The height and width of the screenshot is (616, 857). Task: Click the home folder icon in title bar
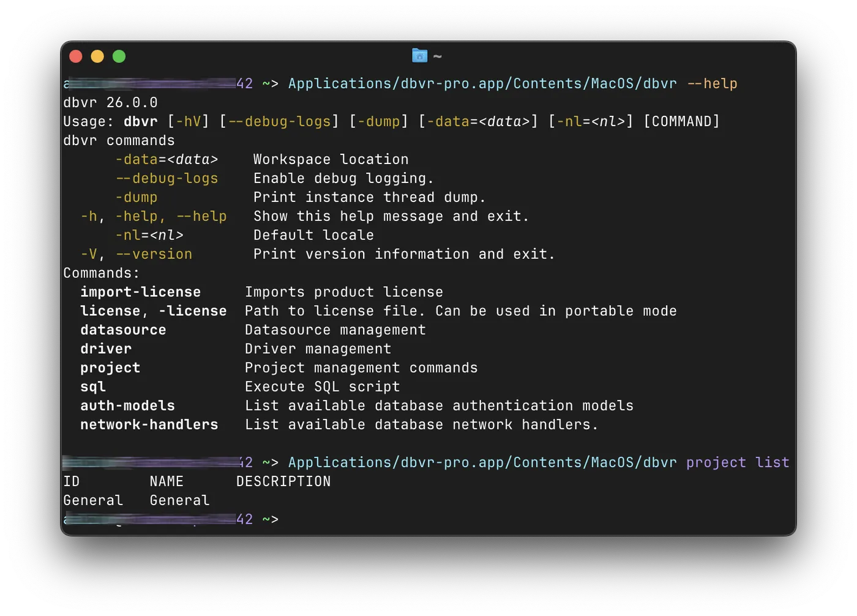(x=419, y=56)
